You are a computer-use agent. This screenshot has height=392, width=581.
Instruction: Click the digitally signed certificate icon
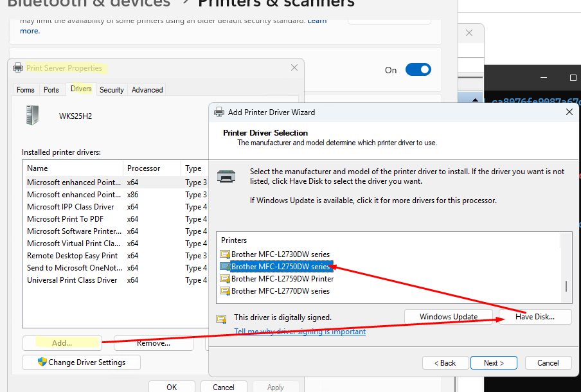222,318
